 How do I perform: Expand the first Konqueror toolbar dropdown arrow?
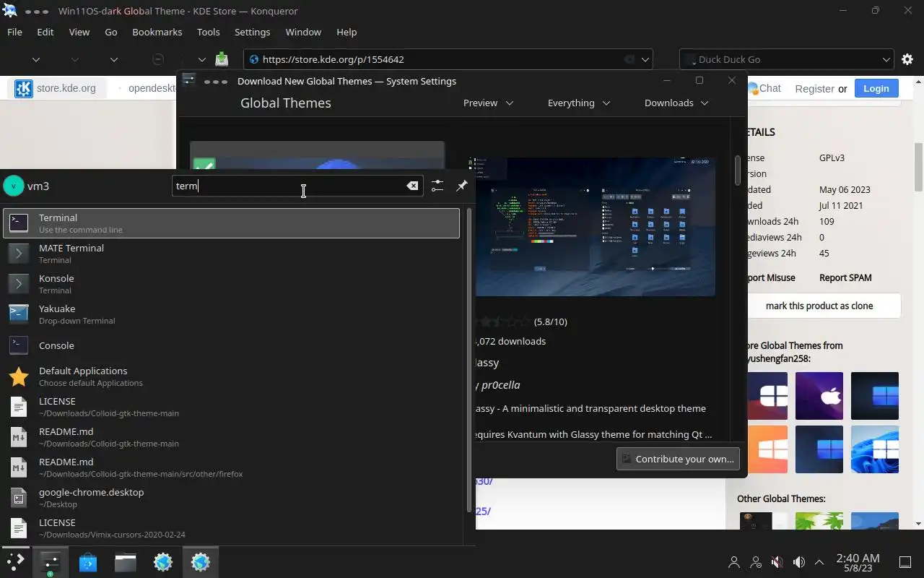[35, 59]
